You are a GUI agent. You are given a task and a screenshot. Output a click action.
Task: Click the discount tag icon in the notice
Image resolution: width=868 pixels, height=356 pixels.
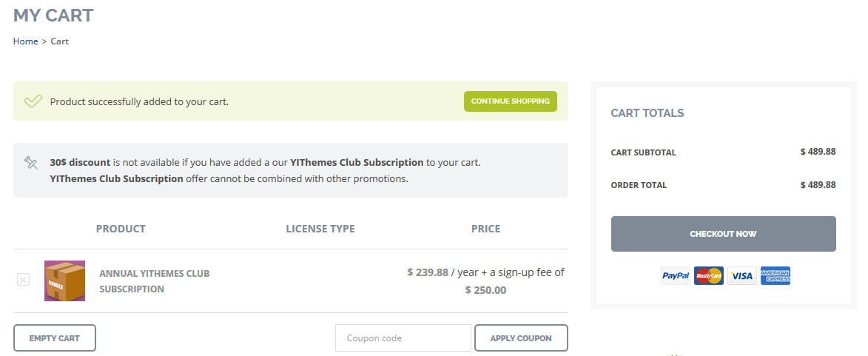pyautogui.click(x=31, y=162)
